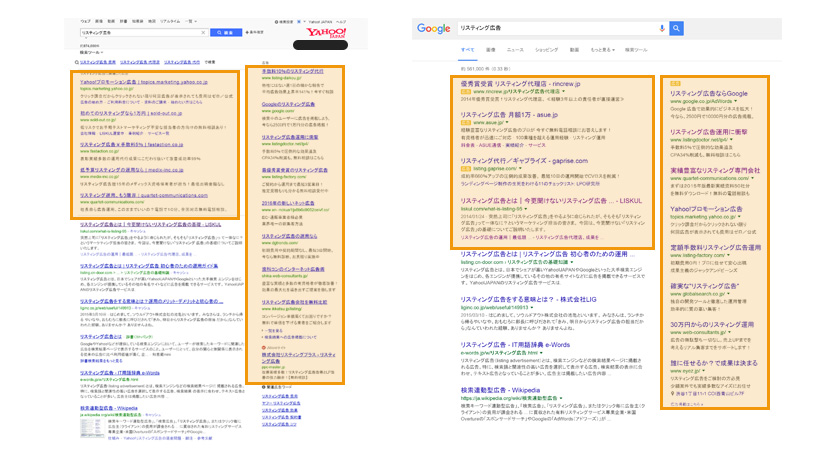
Task: Expand dropdown arrow next to www.google.co.jp/AdWords URL
Action: [736, 101]
